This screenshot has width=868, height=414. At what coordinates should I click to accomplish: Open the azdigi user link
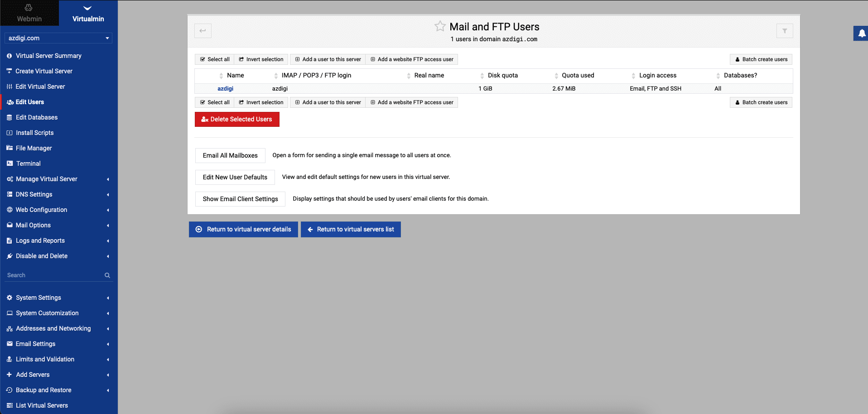tap(225, 89)
